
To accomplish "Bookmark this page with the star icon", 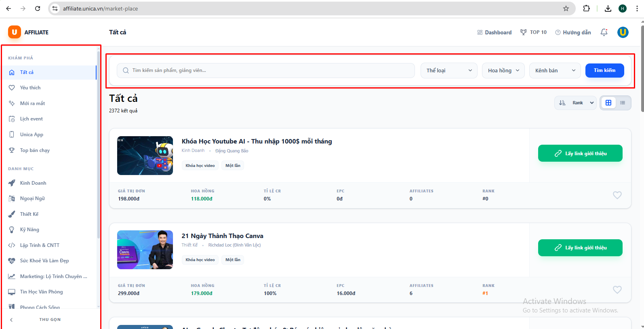I will 566,8.
